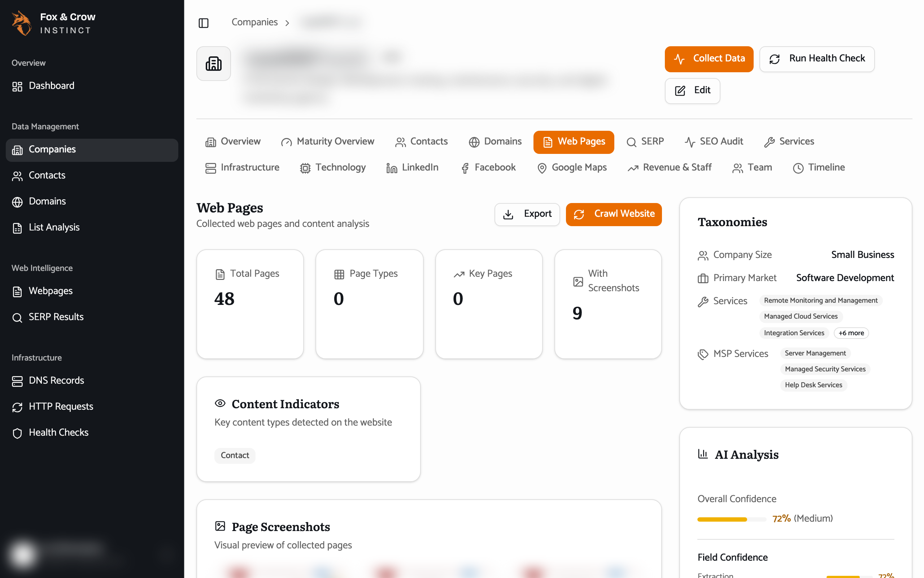
Task: Click the Managed Cloud Services tag
Action: tap(801, 316)
